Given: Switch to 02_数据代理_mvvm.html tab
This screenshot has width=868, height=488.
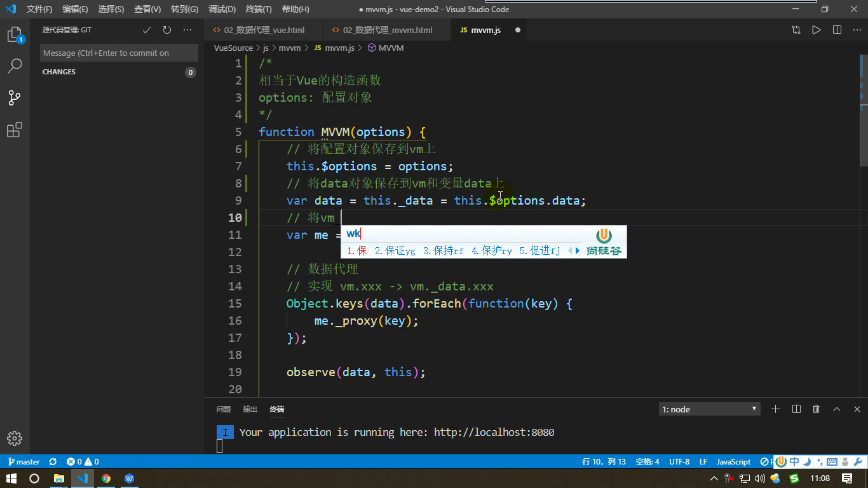Looking at the screenshot, I should pos(387,30).
